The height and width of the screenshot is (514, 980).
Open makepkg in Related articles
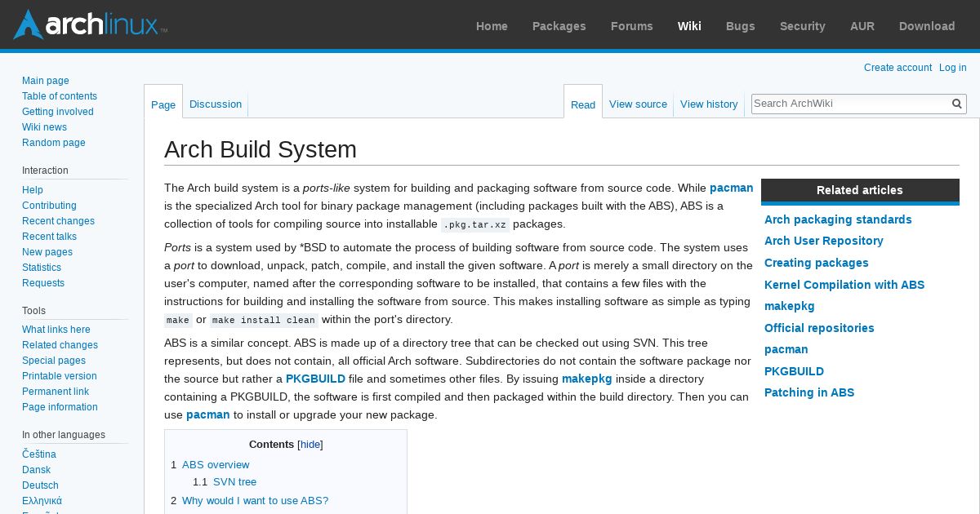point(790,306)
